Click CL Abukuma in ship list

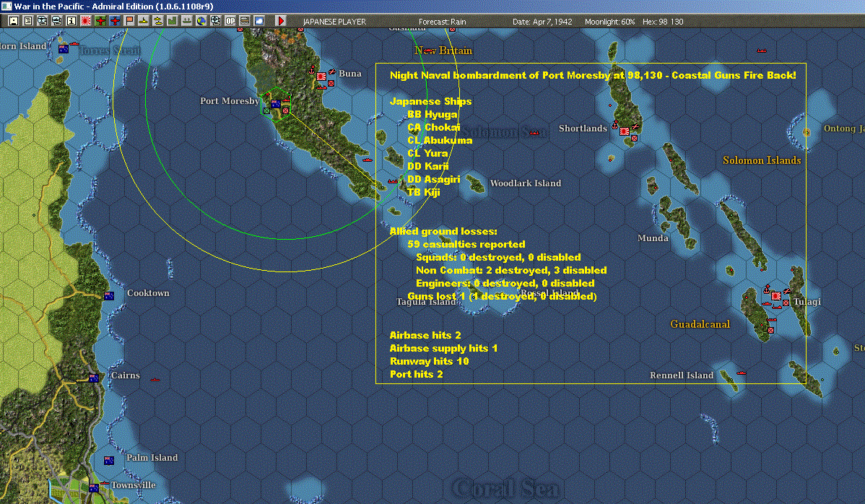click(440, 140)
